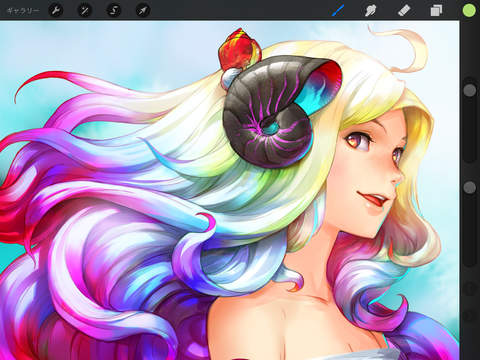This screenshot has width=480, height=360.
Task: Open the Layers panel
Action: (x=436, y=10)
